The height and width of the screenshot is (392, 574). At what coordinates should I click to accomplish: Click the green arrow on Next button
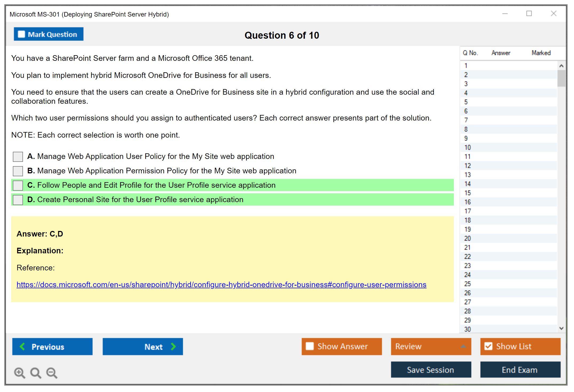click(173, 346)
